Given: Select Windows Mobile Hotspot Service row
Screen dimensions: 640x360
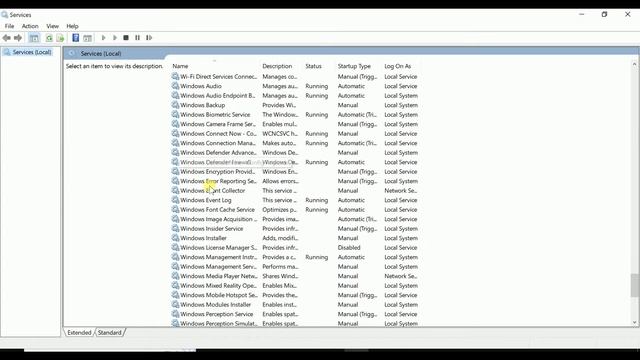Looking at the screenshot, I should click(296, 295).
